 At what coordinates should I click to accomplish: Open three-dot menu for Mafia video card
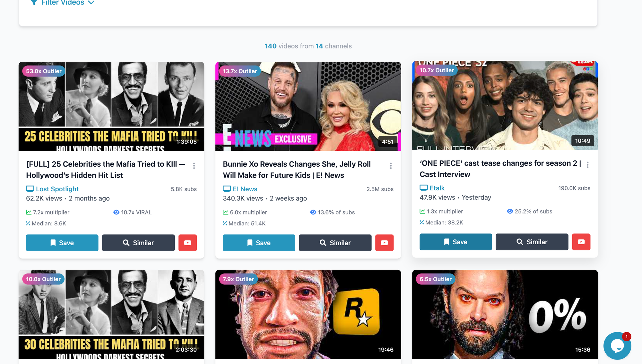(x=194, y=166)
